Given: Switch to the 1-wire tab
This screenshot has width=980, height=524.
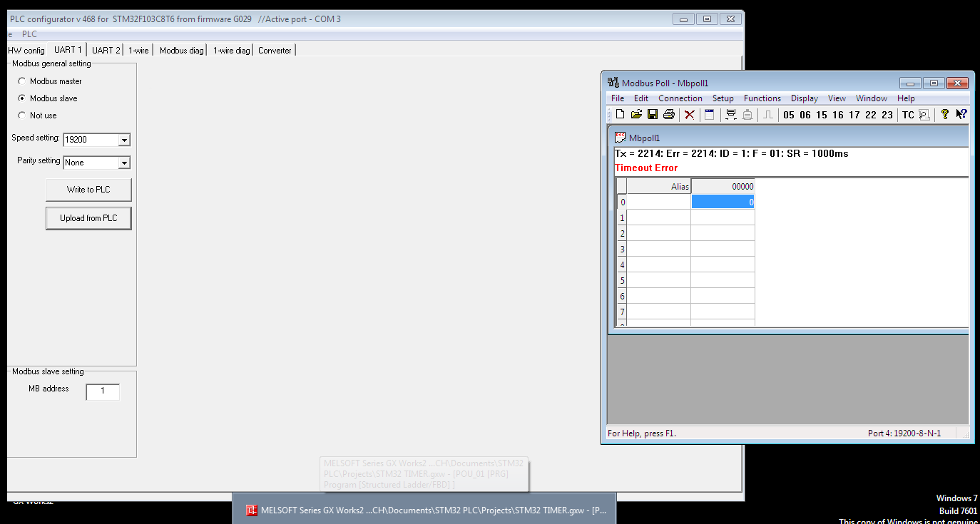Looking at the screenshot, I should pos(138,51).
